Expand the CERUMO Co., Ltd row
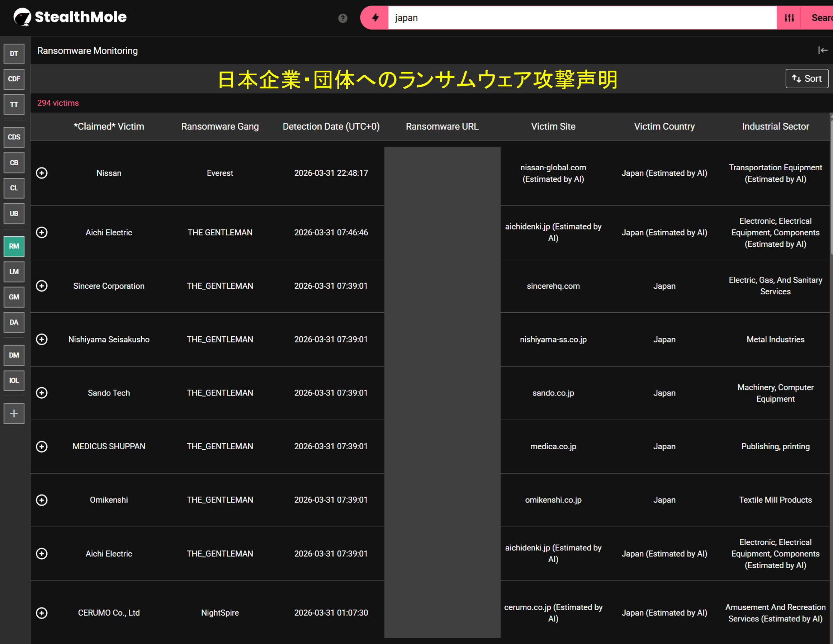This screenshot has width=833, height=644. 42,613
